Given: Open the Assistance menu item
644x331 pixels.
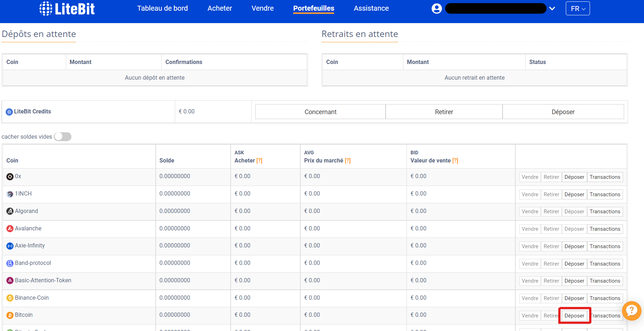Looking at the screenshot, I should click(x=371, y=8).
